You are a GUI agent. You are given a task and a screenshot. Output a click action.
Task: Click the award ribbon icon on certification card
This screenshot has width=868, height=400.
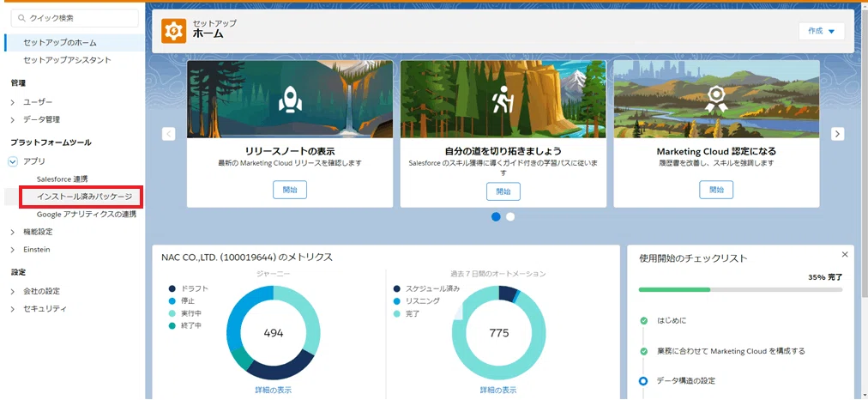pyautogui.click(x=716, y=100)
